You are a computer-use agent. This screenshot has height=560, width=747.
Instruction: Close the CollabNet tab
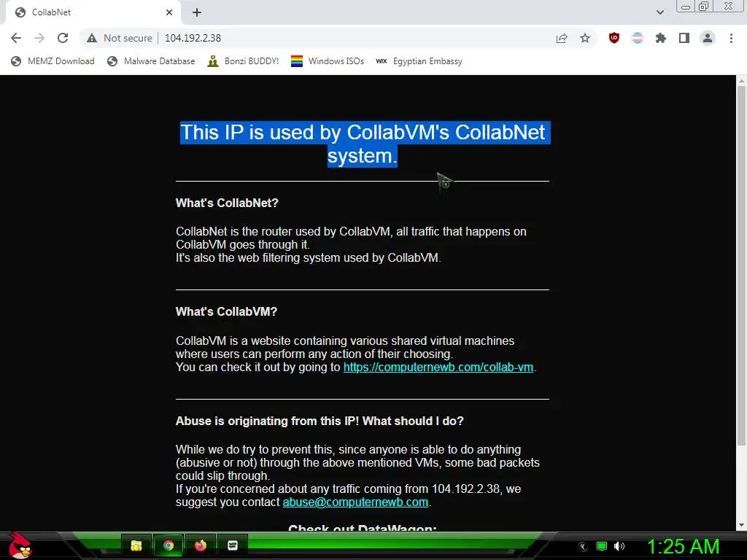click(169, 12)
